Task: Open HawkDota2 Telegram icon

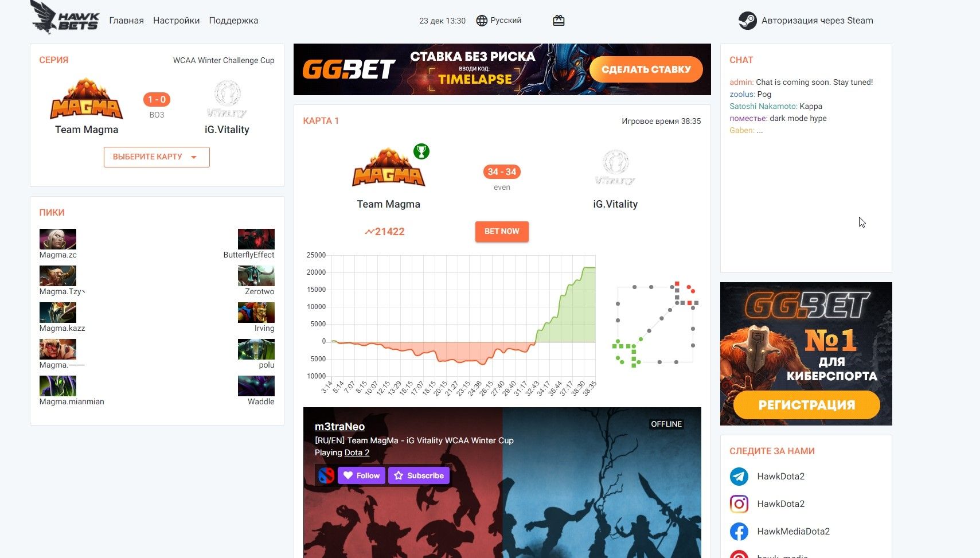Action: [739, 476]
